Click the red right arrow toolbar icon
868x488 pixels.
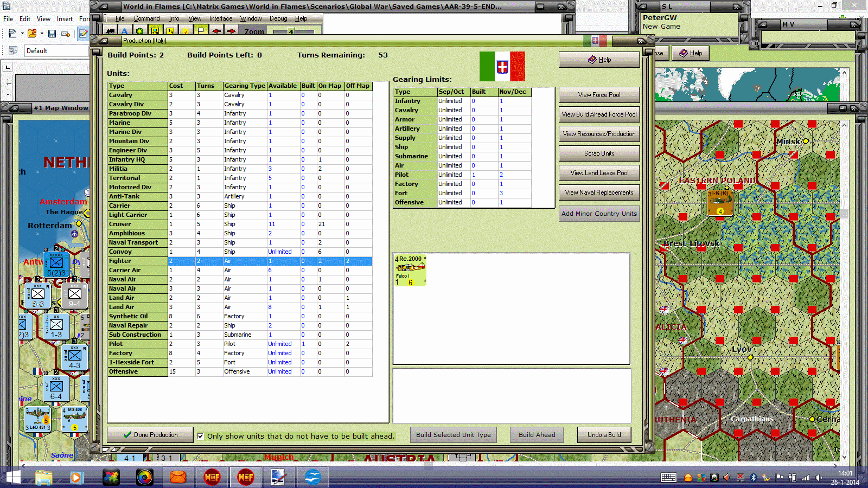coord(231,31)
